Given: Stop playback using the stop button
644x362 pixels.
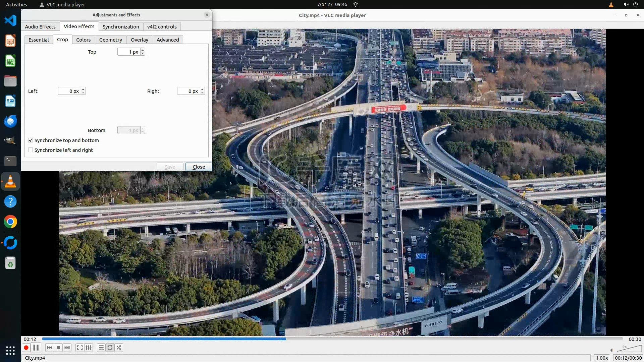Looking at the screenshot, I should click(58, 348).
